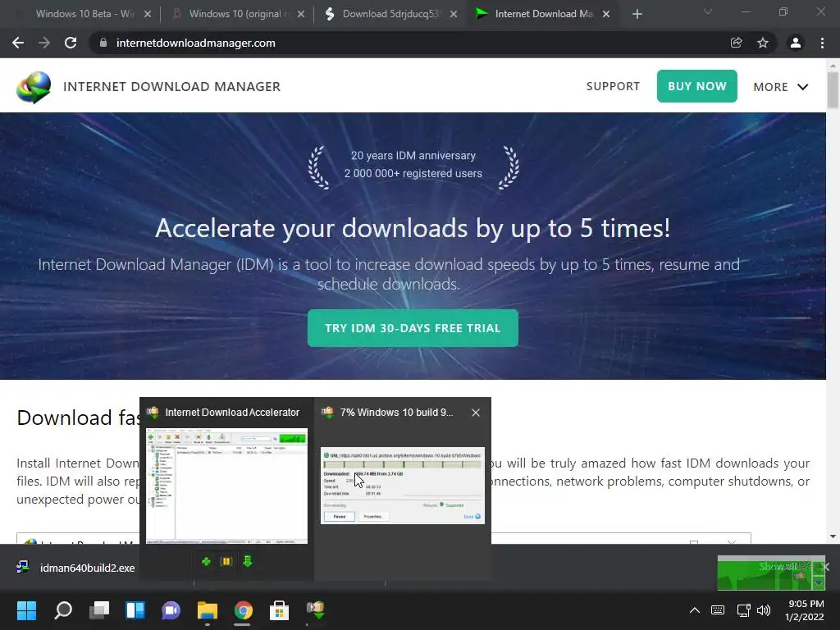Go back to the previous page
Screen dimensions: 840x630
(x=18, y=43)
